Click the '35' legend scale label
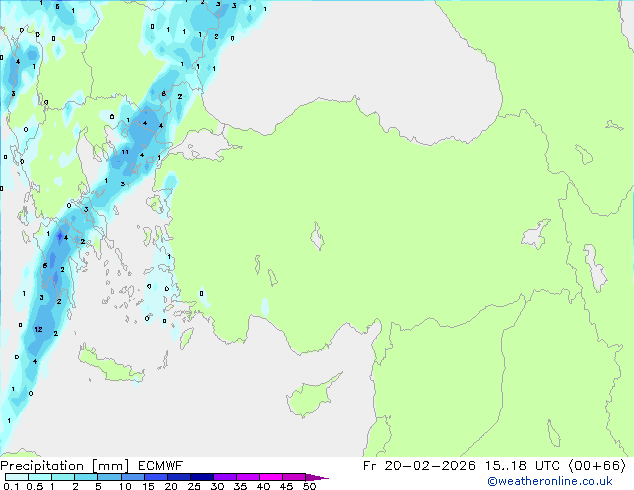The image size is (634, 490). [x=240, y=486]
